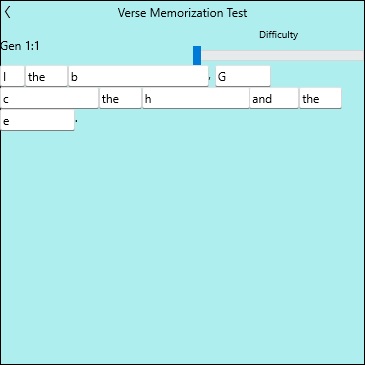The width and height of the screenshot is (365, 365).
Task: Focus the word box starting with 'c'
Action: 49,98
